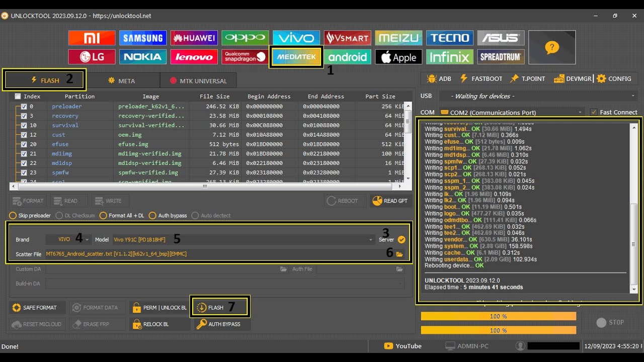
Task: Open YouTube link in status bar
Action: pos(403,346)
